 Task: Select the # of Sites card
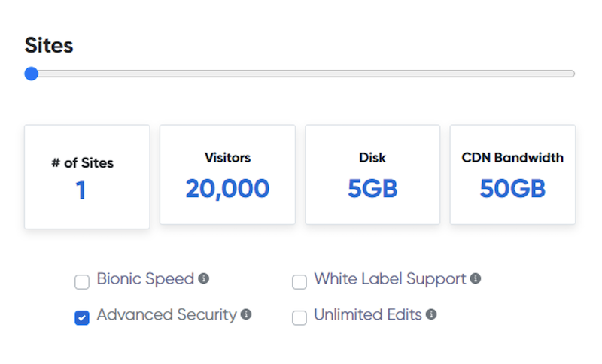tap(87, 177)
